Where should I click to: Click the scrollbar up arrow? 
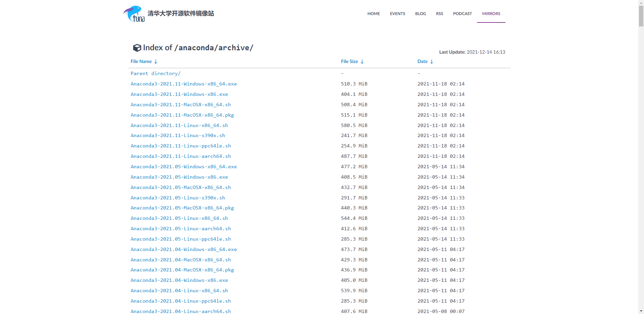641,3
